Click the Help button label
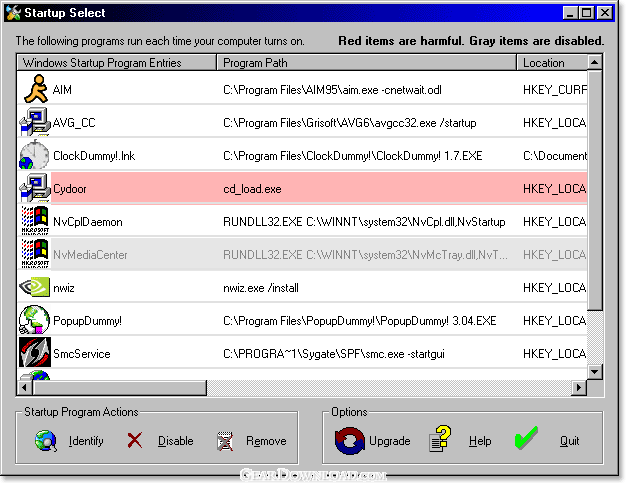 pyautogui.click(x=480, y=441)
